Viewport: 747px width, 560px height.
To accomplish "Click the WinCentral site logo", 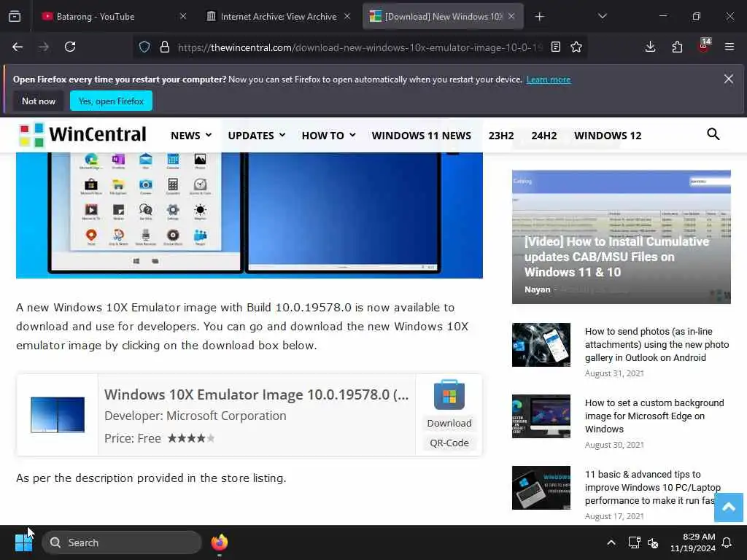I will point(82,135).
